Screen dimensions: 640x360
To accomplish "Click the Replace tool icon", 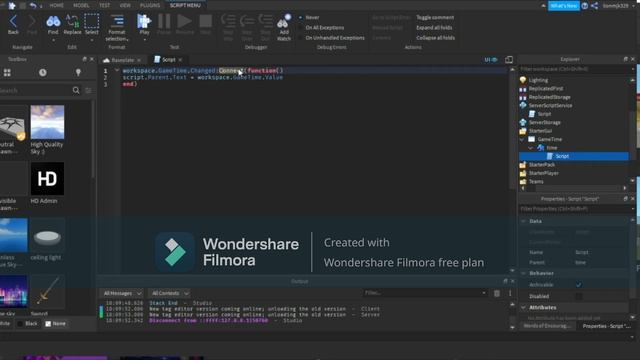I will coord(72,21).
